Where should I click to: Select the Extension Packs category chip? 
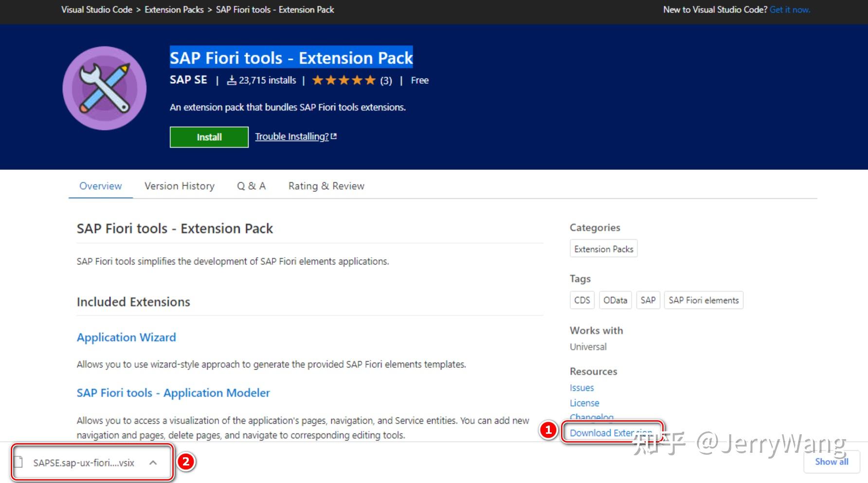603,248
